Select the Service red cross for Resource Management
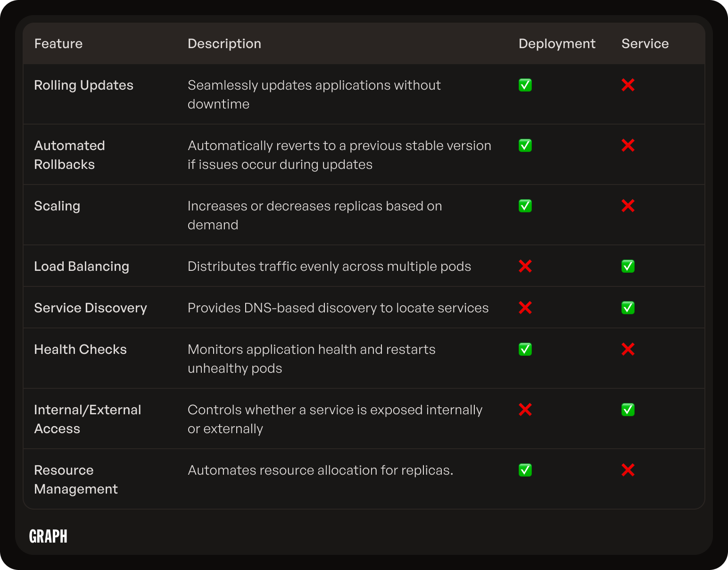728x570 pixels. (628, 470)
